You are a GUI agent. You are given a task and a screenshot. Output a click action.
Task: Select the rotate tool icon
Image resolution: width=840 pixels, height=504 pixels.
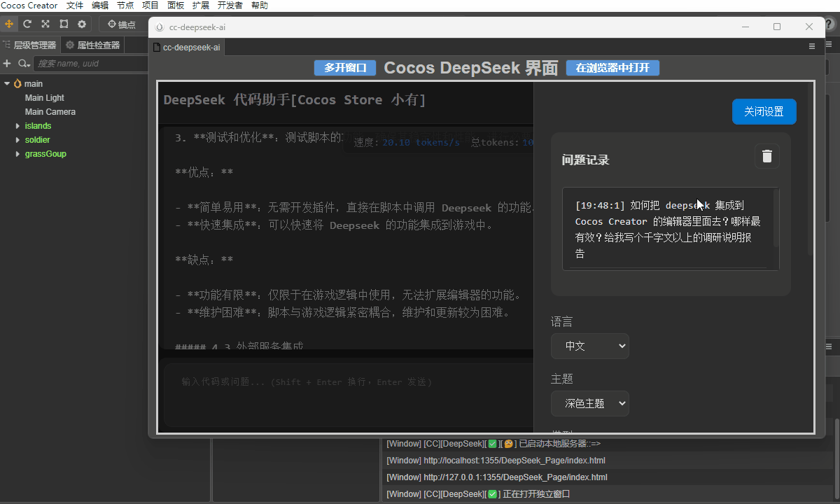coord(27,24)
